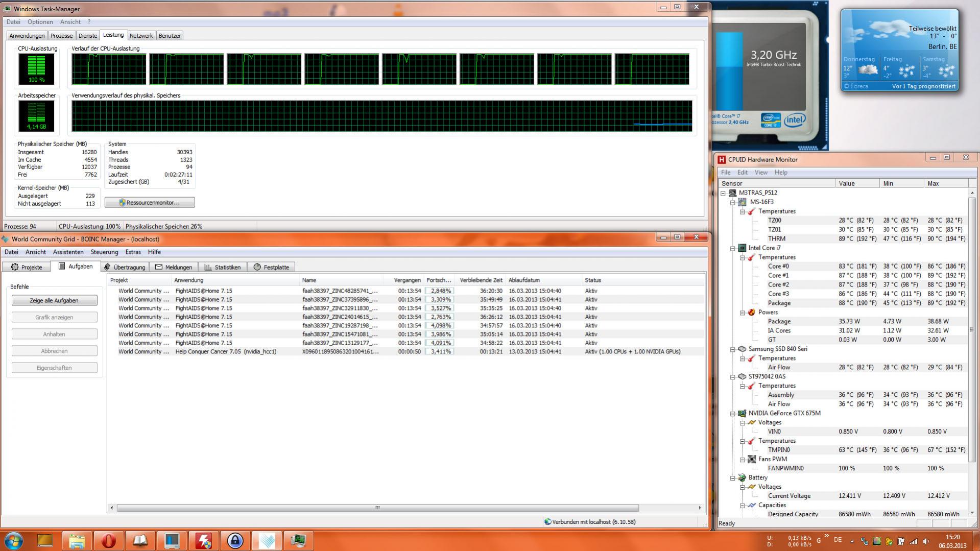Click the M3TRAS_P512 computer icon
980x551 pixels.
tap(732, 193)
